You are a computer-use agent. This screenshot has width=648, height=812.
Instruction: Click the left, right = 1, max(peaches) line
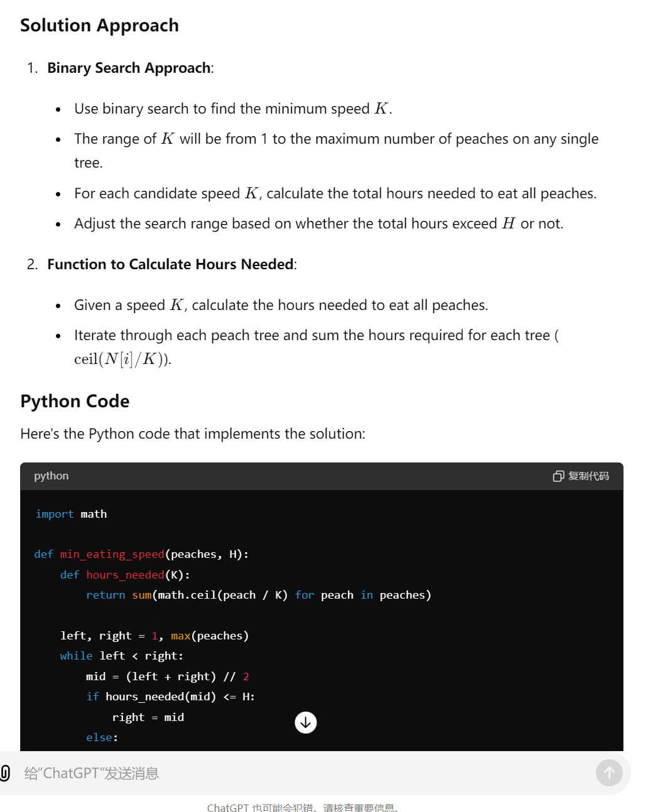(x=154, y=636)
